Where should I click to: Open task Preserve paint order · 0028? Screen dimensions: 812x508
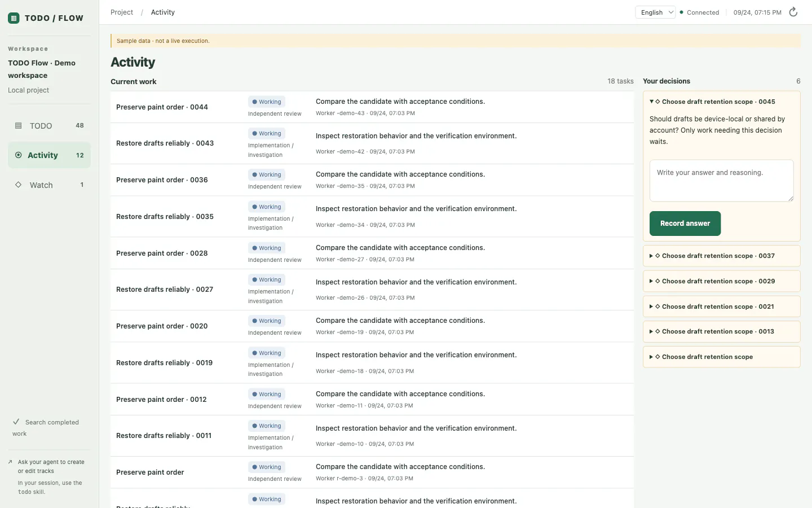point(162,253)
